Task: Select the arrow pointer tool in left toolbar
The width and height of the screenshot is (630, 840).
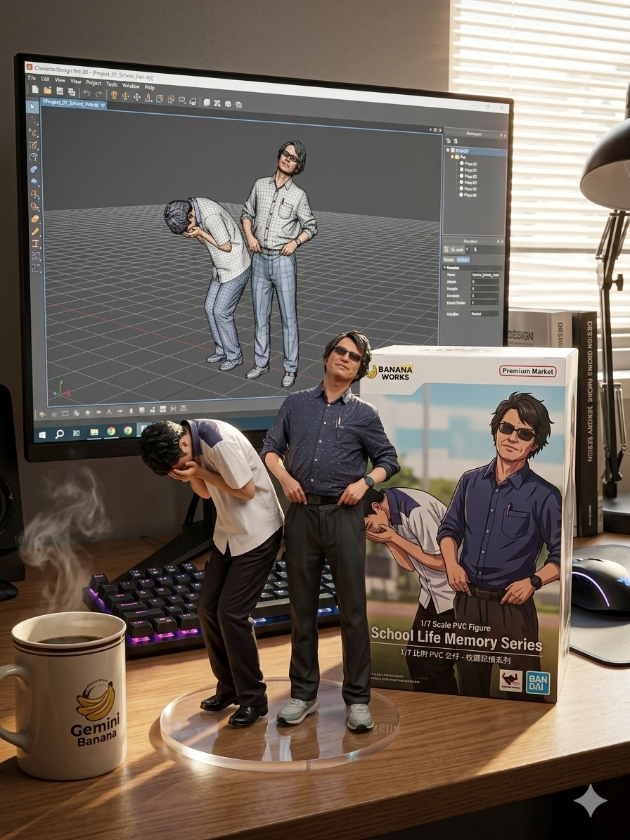Action: 32,108
